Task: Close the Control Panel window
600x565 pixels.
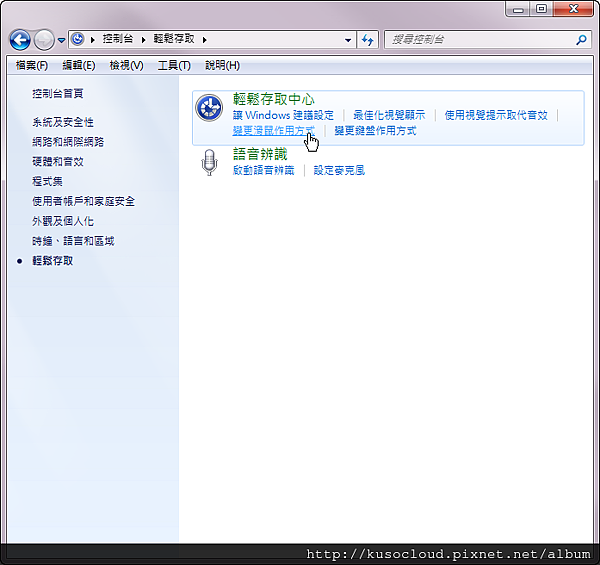Action: (x=573, y=9)
